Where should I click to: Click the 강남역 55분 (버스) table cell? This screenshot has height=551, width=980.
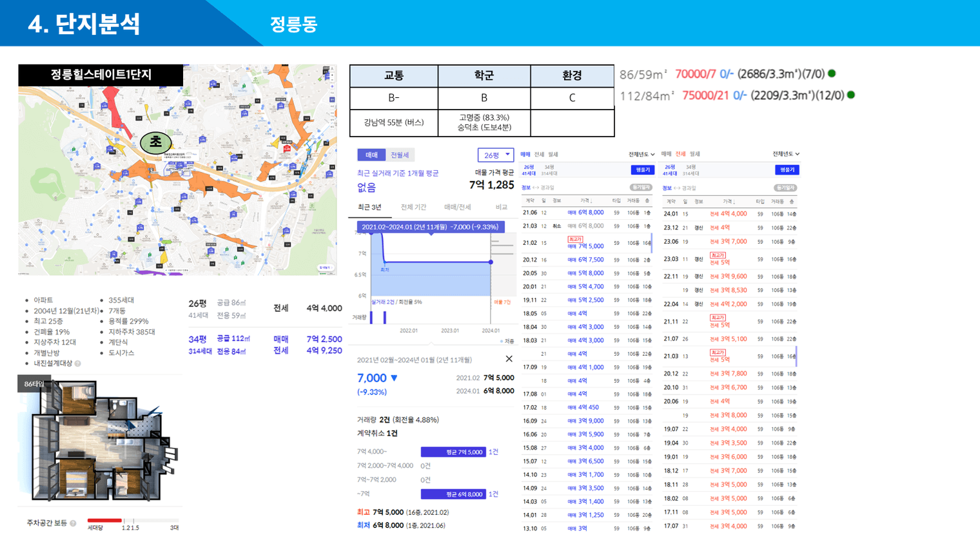394,122
